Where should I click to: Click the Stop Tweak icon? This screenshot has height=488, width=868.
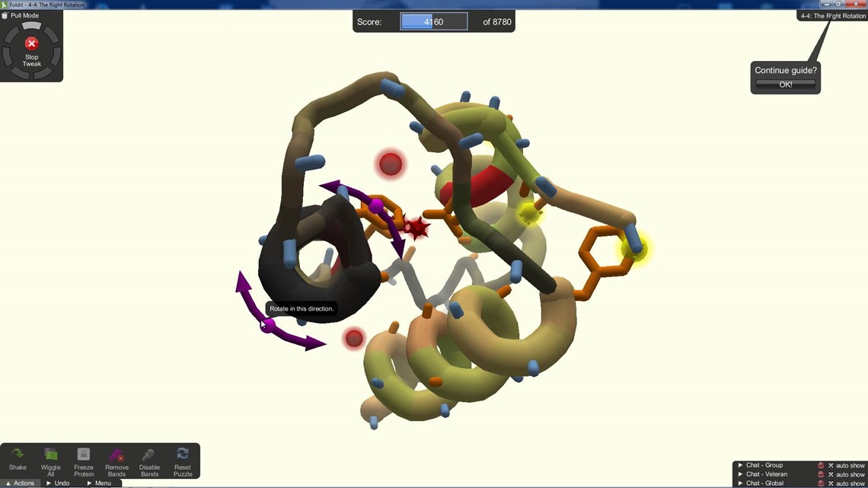click(31, 43)
